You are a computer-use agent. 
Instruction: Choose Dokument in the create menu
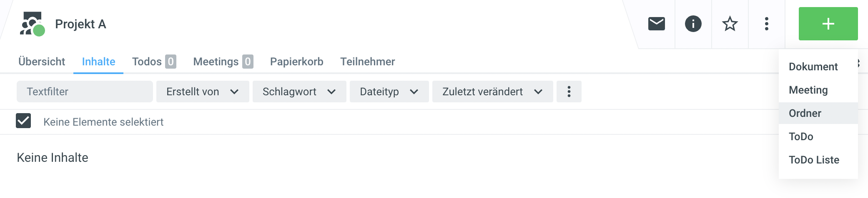[x=813, y=67]
